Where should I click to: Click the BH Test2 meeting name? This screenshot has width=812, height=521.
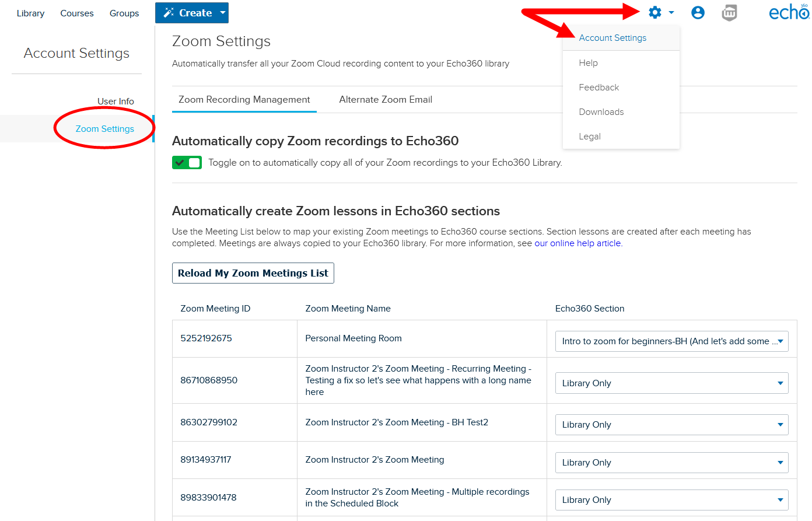coord(397,422)
